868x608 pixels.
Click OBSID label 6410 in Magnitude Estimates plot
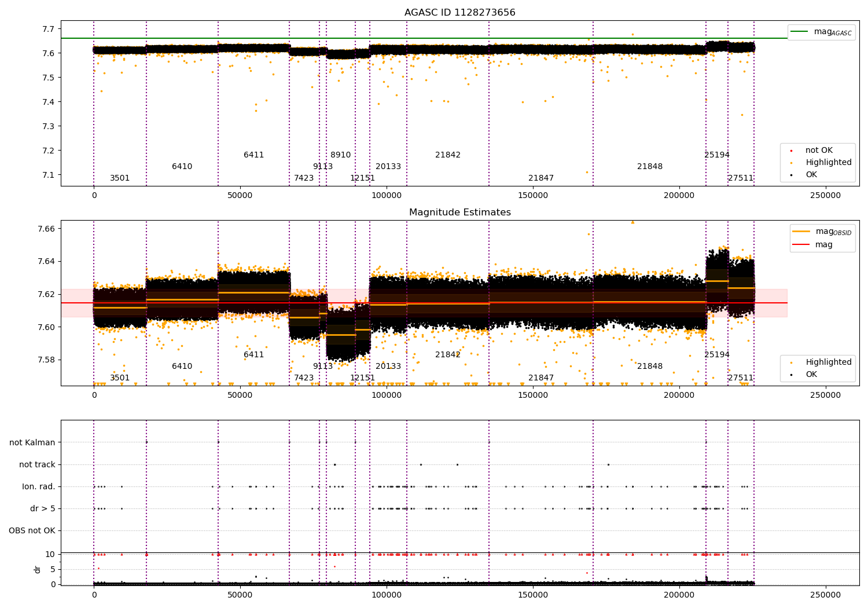click(x=182, y=367)
